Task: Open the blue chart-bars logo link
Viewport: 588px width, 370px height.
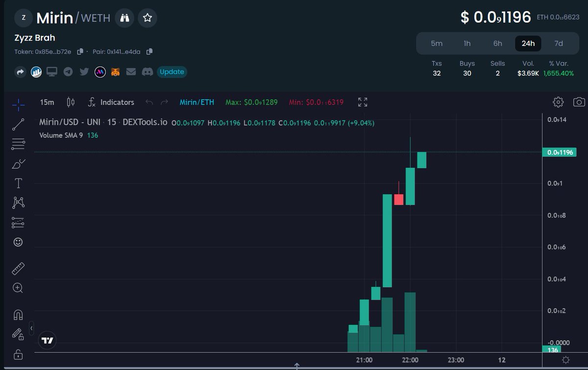Action: click(36, 72)
